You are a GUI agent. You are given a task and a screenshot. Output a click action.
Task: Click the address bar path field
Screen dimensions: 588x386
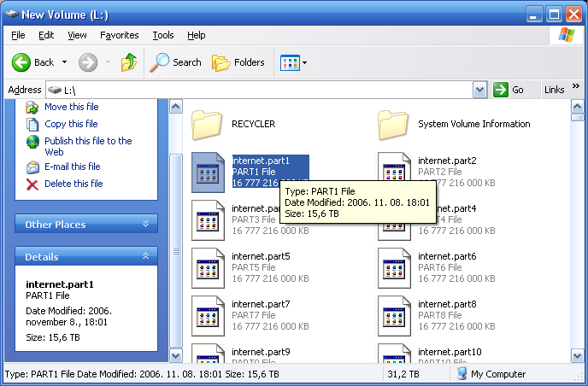coord(256,90)
